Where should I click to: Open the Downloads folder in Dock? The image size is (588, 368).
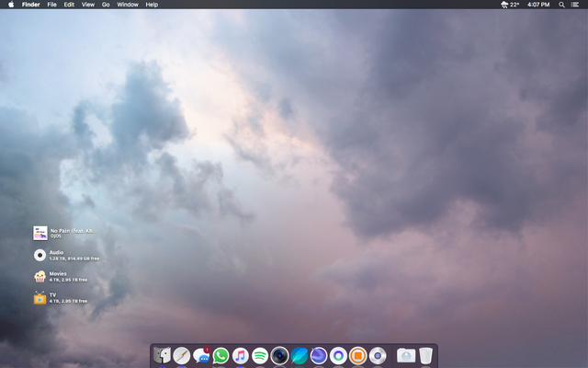tap(405, 355)
